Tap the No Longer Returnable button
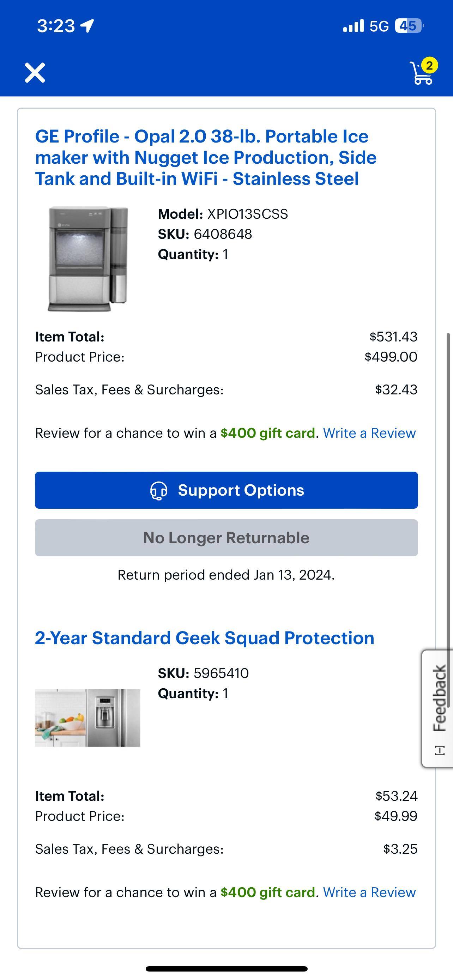The height and width of the screenshot is (980, 453). click(x=226, y=538)
